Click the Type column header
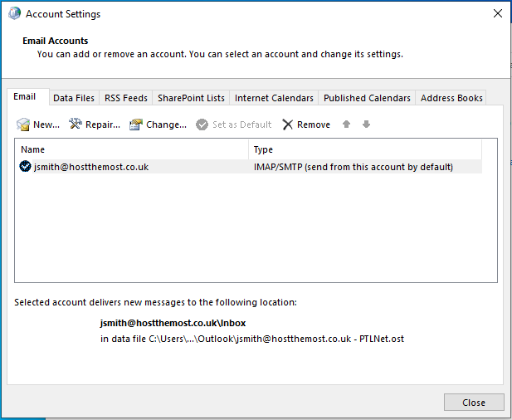The height and width of the screenshot is (420, 512). click(x=365, y=149)
